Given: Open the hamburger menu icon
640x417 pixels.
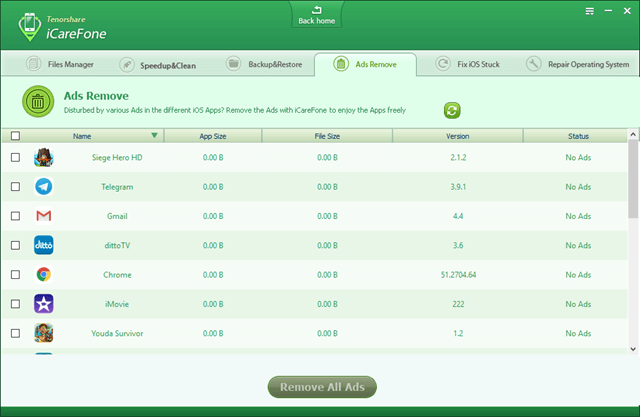Looking at the screenshot, I should click(589, 11).
